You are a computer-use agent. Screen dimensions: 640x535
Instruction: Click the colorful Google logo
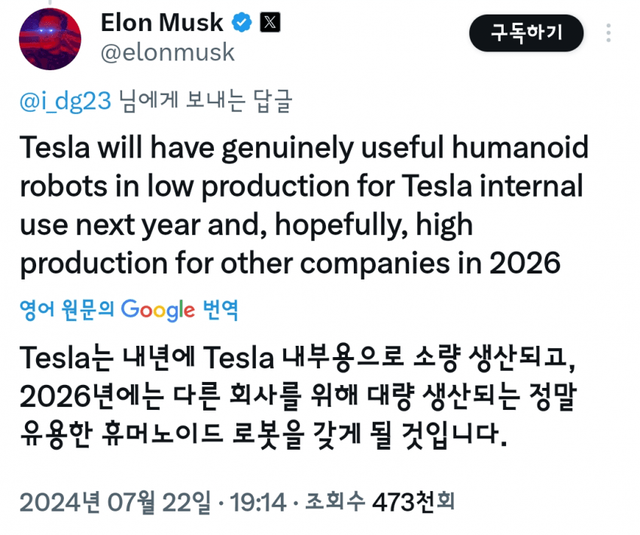[157, 310]
